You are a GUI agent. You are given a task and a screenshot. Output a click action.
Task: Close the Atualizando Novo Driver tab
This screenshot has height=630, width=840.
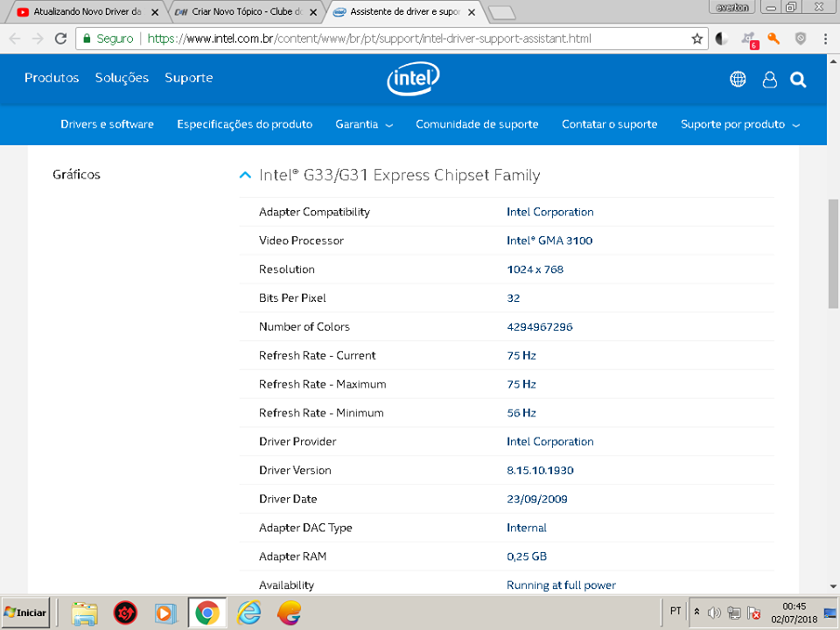(x=155, y=12)
